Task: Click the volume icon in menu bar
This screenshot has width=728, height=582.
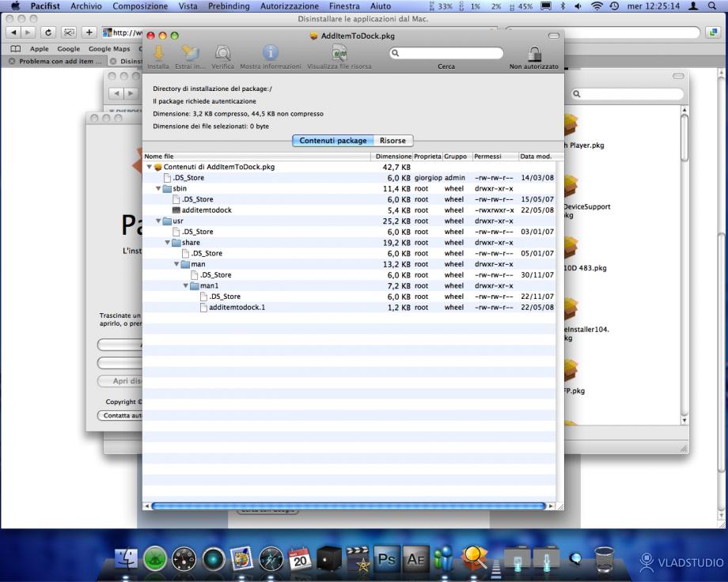Action: [578, 6]
